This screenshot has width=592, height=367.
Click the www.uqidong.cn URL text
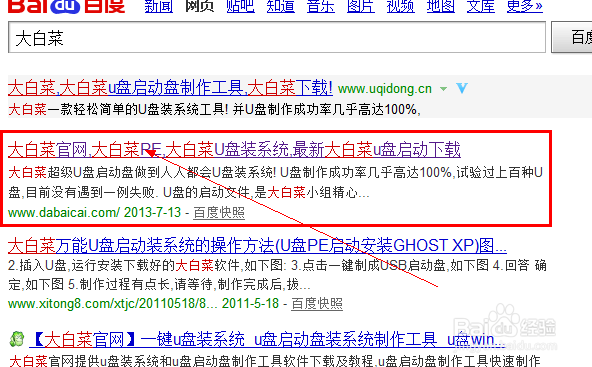385,89
